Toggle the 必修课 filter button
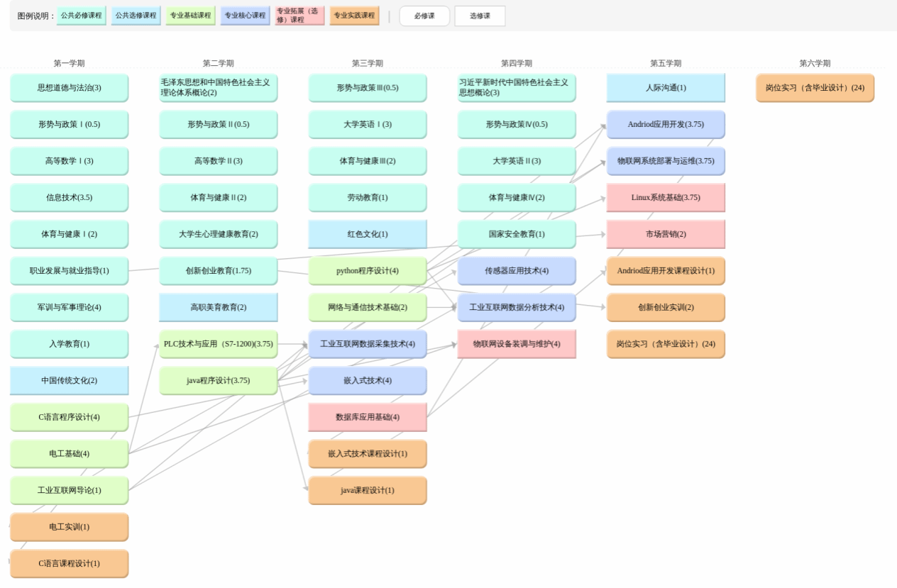This screenshot has height=588, width=897. tap(424, 16)
